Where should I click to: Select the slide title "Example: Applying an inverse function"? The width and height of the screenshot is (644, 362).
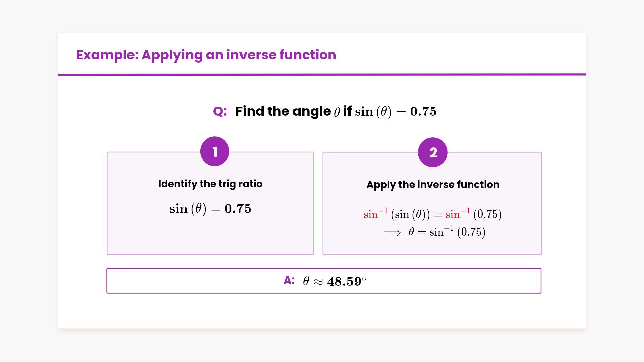coord(206,55)
